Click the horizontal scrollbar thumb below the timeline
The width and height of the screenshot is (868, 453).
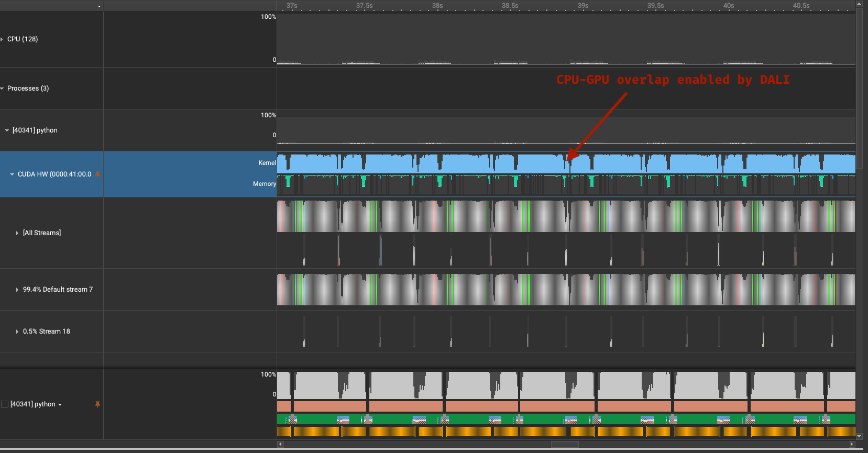point(565,444)
